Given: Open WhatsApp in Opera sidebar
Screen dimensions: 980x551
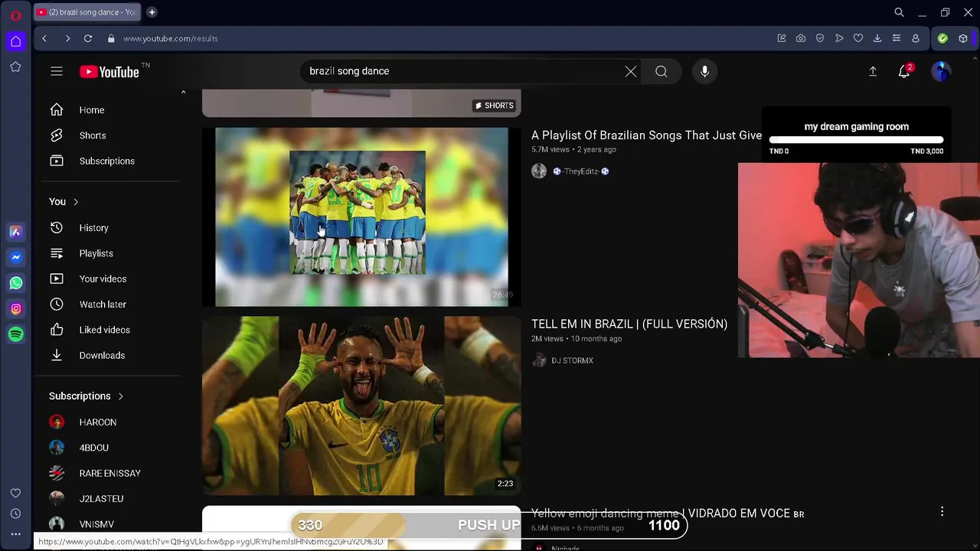Looking at the screenshot, I should pyautogui.click(x=16, y=283).
